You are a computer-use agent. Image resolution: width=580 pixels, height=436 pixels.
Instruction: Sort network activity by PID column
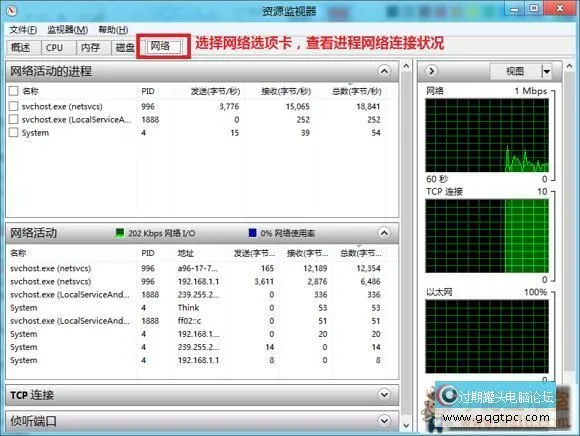[148, 253]
